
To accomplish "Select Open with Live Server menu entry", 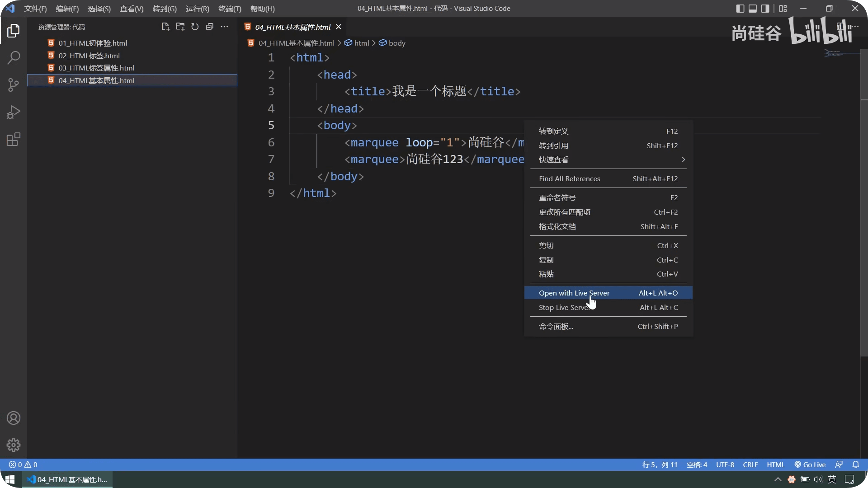I will 574,293.
